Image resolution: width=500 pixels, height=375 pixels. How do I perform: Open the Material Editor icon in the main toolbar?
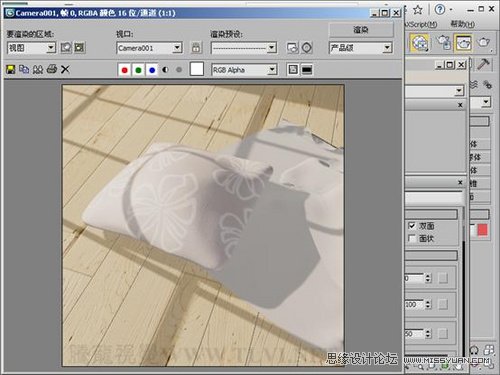(x=420, y=43)
